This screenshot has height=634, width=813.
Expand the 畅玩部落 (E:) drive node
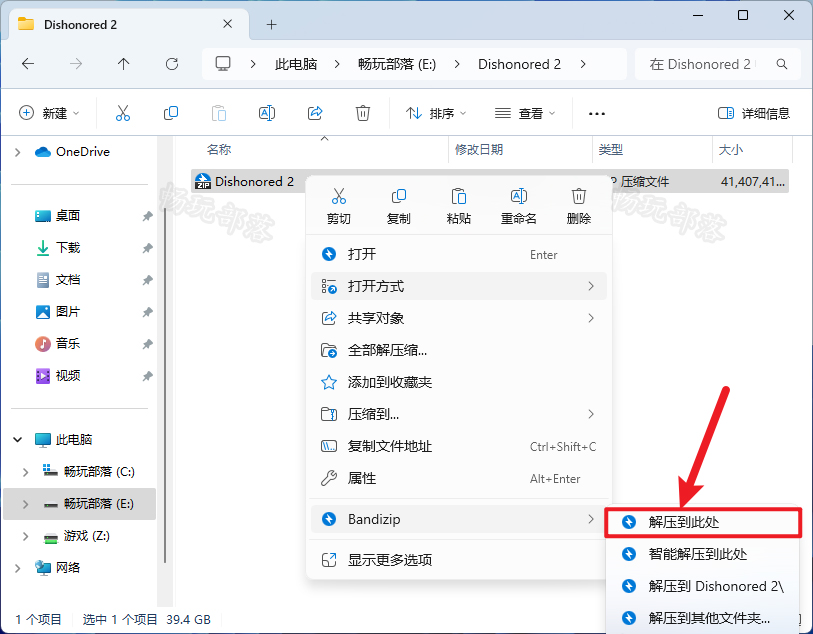(x=25, y=504)
